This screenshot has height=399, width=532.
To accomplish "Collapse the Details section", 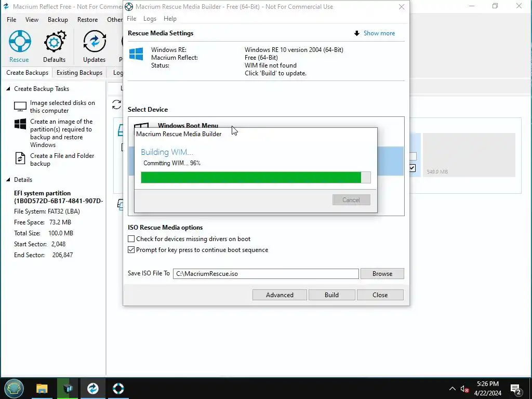I will click(8, 179).
